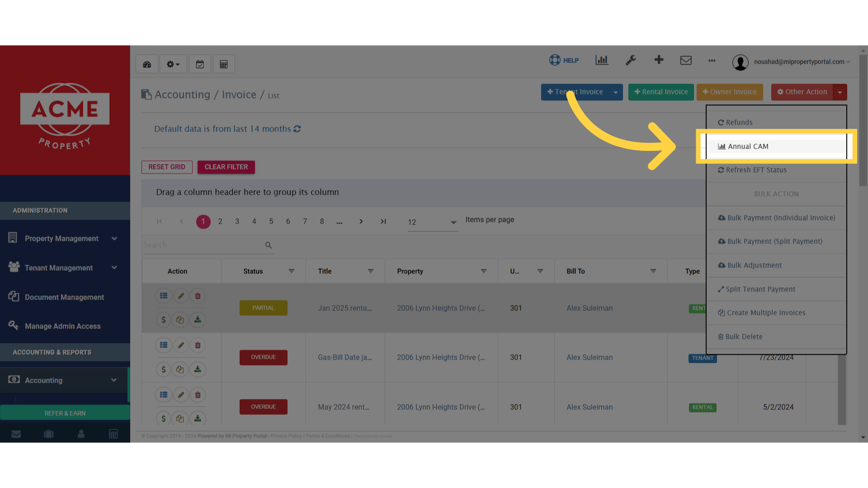This screenshot has height=488, width=868.
Task: Click the envelope mail icon in the header
Action: click(686, 60)
